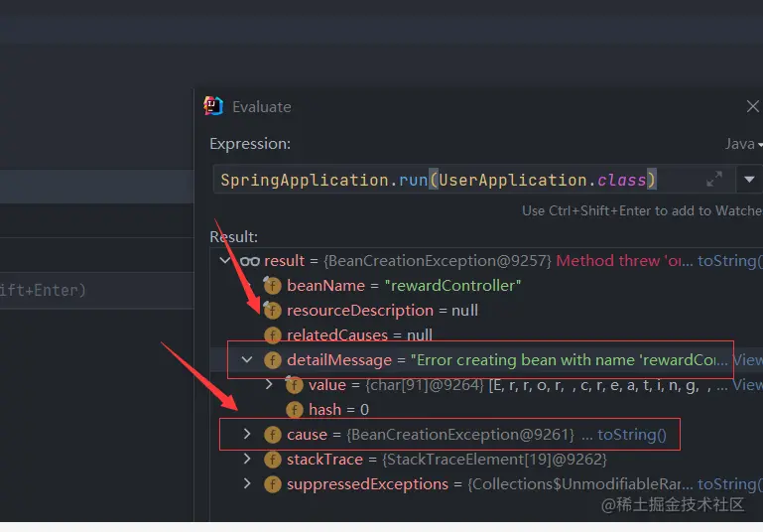The image size is (763, 532).
Task: Expand the cause node
Action: 247,434
